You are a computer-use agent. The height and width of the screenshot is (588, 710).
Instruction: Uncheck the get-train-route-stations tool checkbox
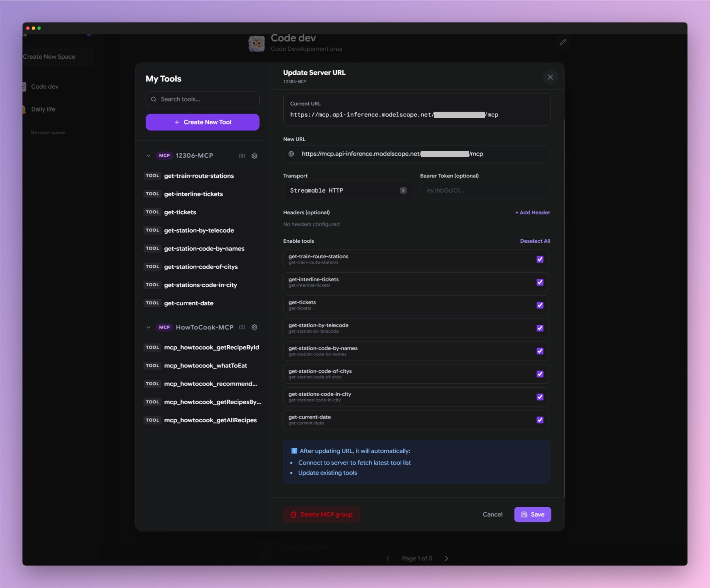[x=540, y=259]
